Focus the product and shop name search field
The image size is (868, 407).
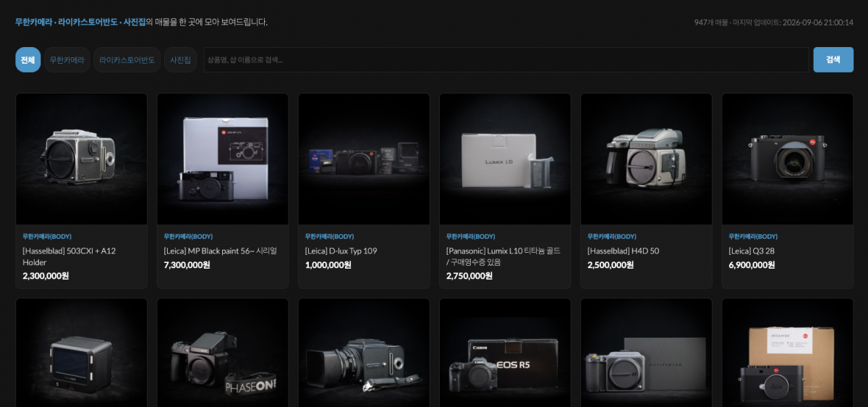(506, 59)
